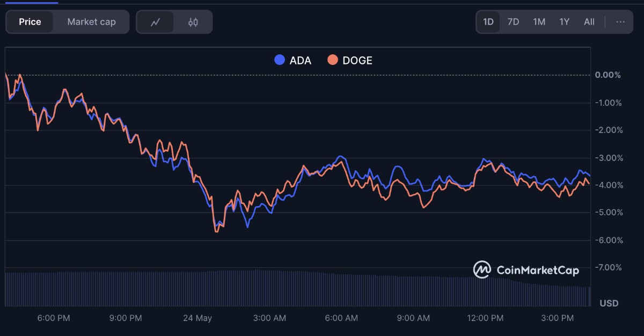
Task: Show All time range
Action: tap(589, 22)
